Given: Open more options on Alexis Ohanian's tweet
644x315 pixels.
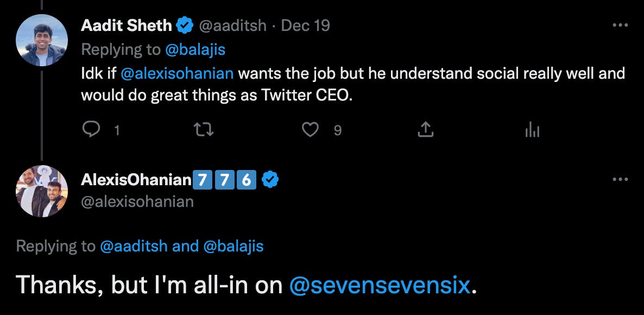Looking at the screenshot, I should (x=620, y=179).
